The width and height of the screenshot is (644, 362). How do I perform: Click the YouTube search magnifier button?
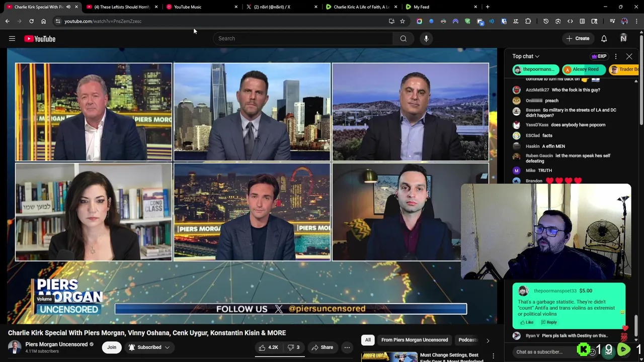pos(404,38)
